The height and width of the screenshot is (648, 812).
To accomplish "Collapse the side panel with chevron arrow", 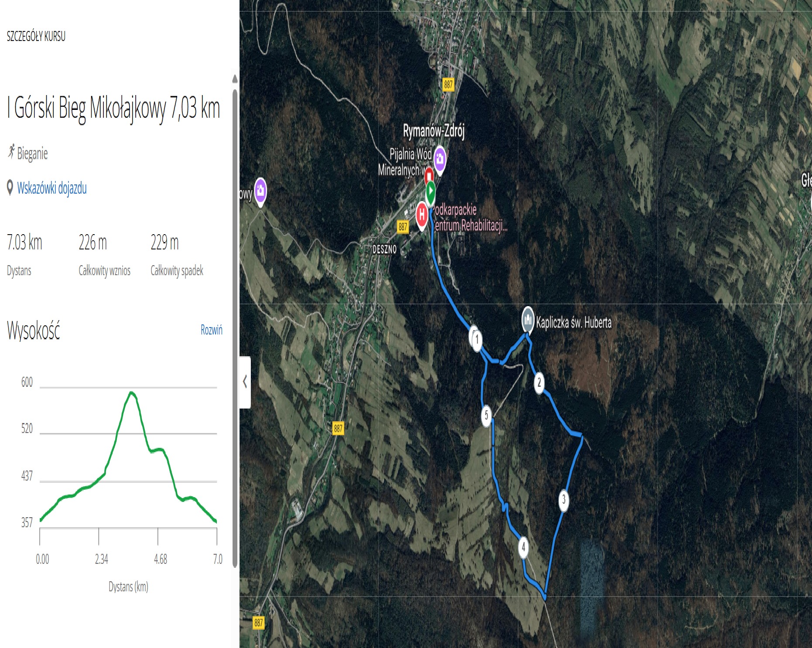I will coord(245,382).
